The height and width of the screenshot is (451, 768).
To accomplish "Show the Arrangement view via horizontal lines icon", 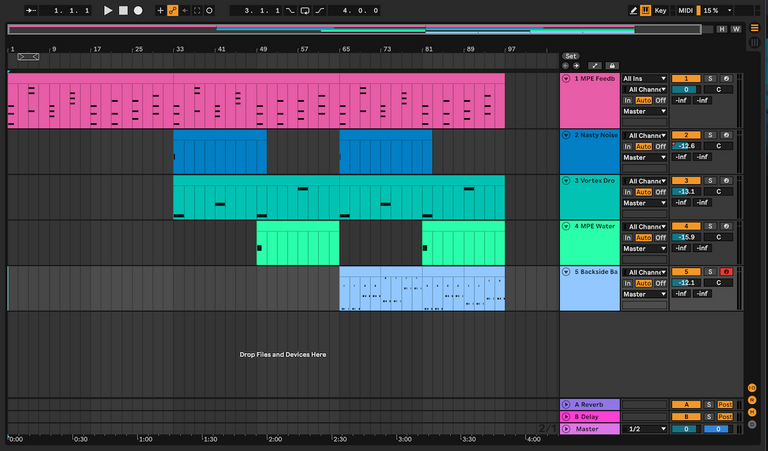I will point(755,28).
